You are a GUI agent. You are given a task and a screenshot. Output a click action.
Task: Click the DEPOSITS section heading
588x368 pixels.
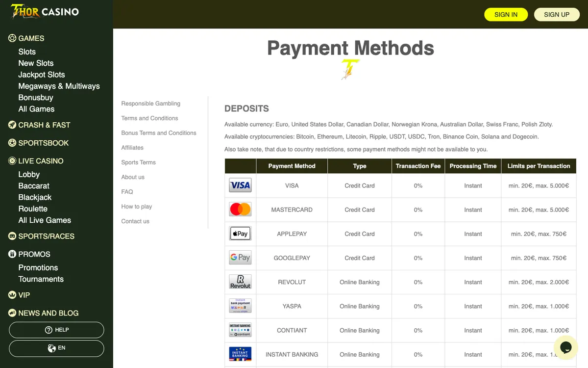(x=246, y=108)
